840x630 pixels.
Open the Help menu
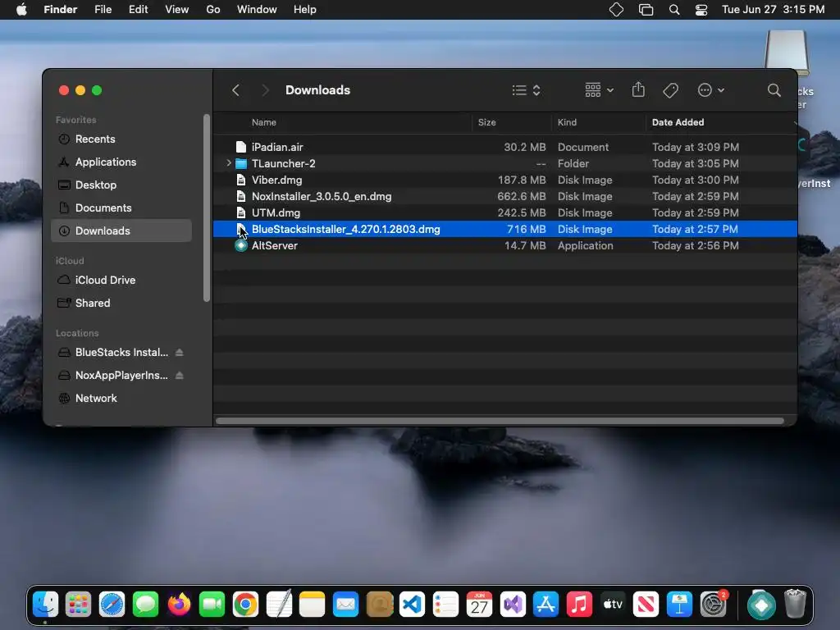305,10
